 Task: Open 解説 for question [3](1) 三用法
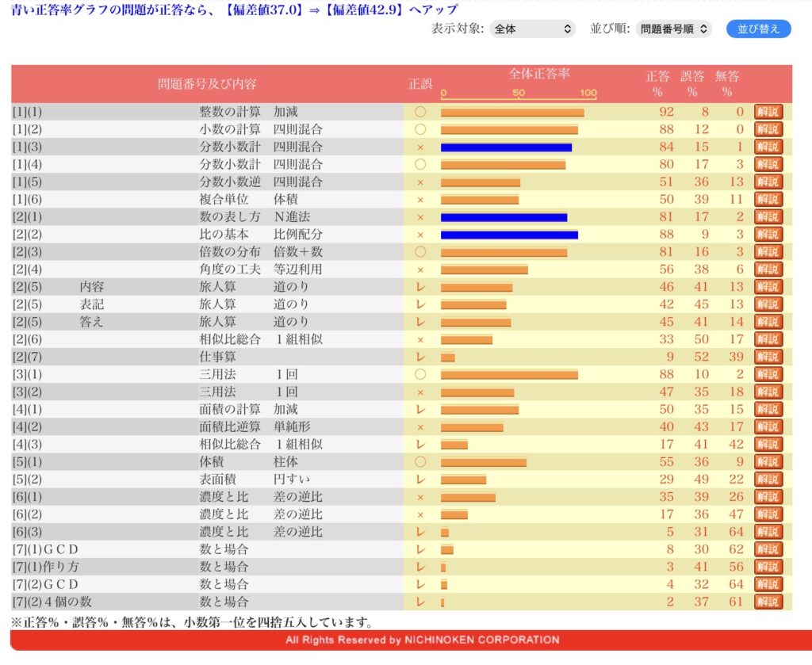[x=768, y=374]
